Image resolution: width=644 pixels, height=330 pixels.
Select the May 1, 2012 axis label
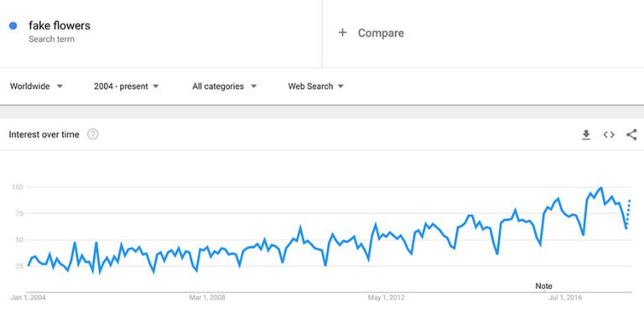pos(386,297)
